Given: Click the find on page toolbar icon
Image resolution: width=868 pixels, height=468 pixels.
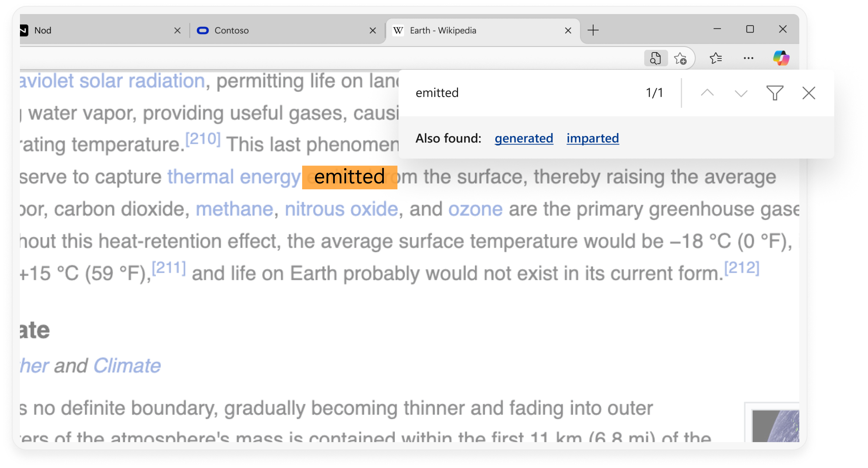Looking at the screenshot, I should [656, 58].
